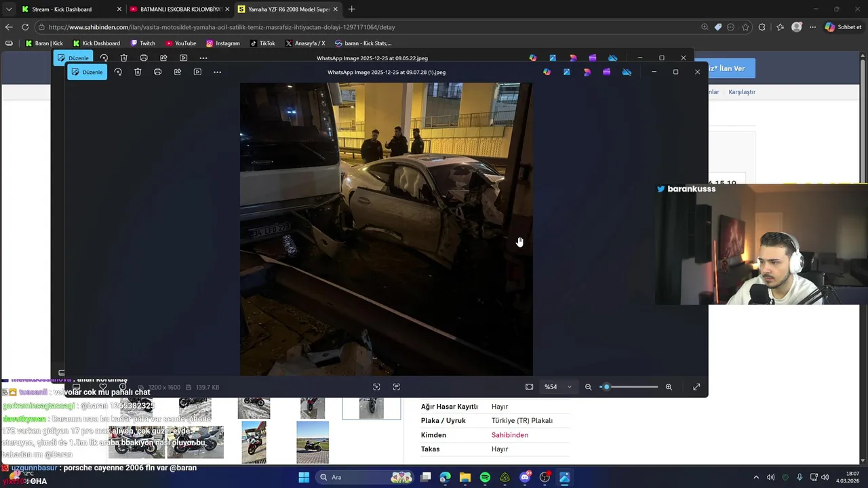Open browser settings ellipsis menu
This screenshot has height=488, width=868.
(x=812, y=27)
